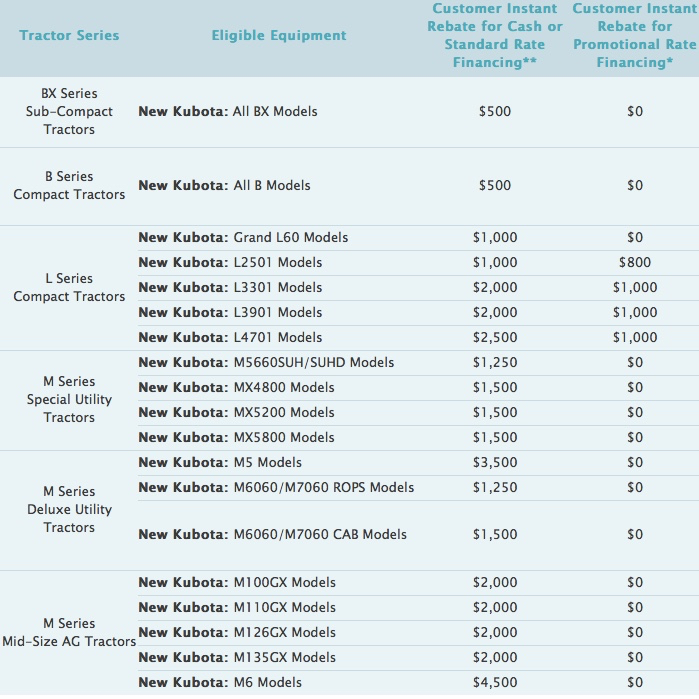Click the "B Series Compact Tractors" cell
The image size is (699, 699).
pos(69,185)
